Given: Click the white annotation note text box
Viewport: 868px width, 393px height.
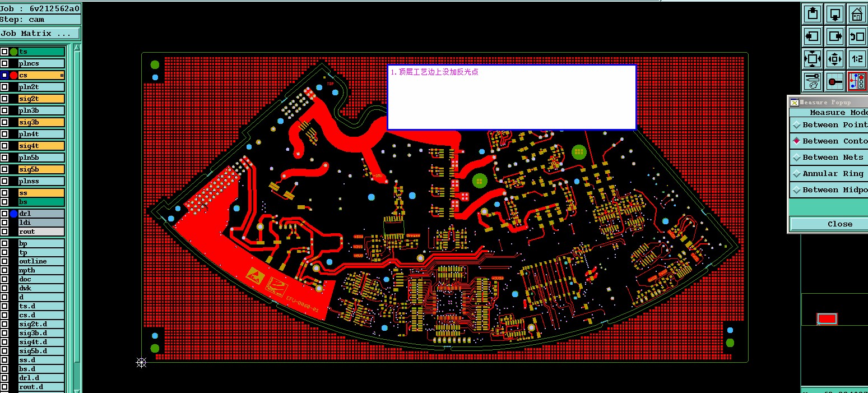Looking at the screenshot, I should [512, 98].
